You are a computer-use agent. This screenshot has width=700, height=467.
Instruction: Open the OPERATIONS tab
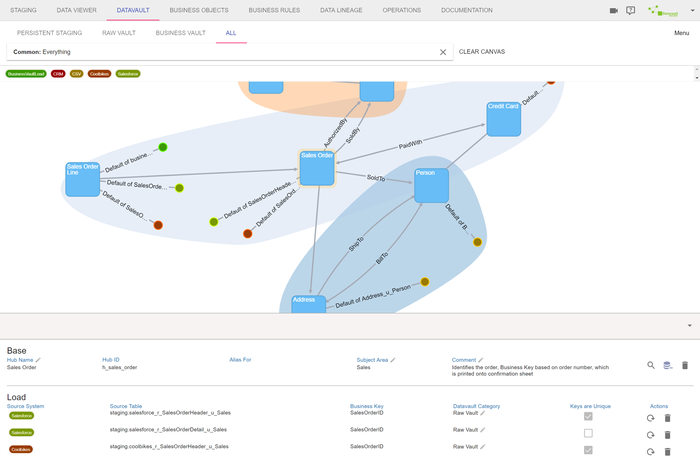pos(401,10)
